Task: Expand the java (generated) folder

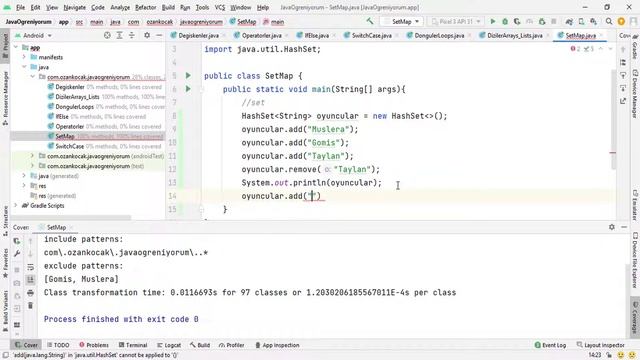Action: 24,176
